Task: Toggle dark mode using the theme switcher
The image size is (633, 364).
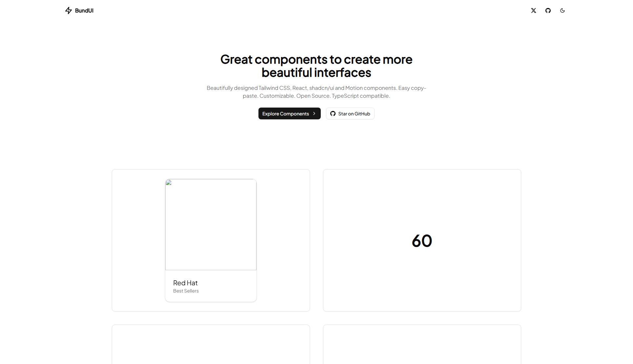Action: pos(562,10)
